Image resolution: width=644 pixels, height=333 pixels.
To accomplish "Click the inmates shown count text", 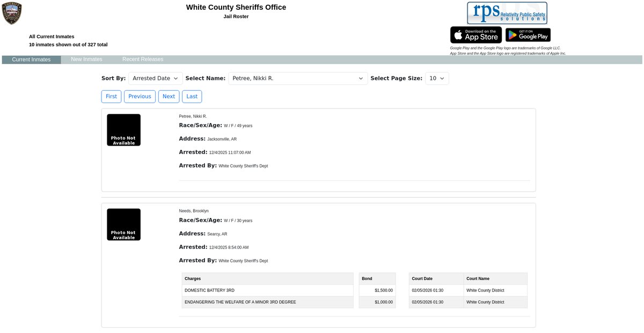I will (x=68, y=45).
